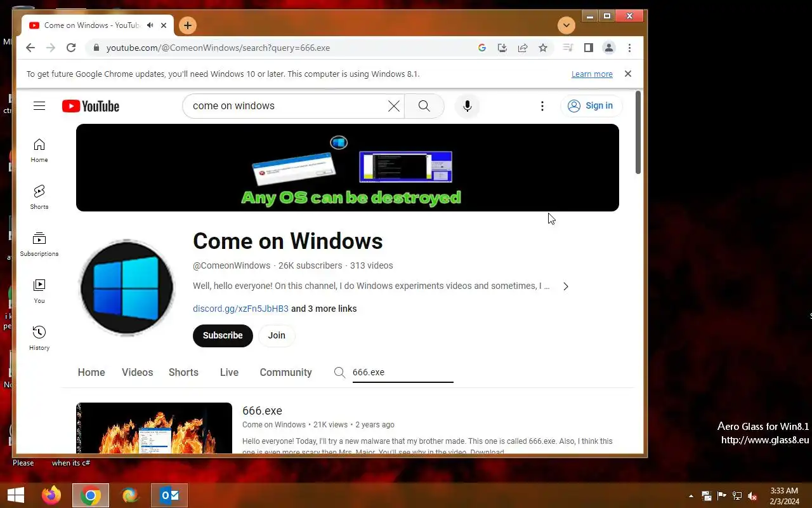The height and width of the screenshot is (508, 812).
Task: Open the 666.exe video title
Action: tap(262, 411)
